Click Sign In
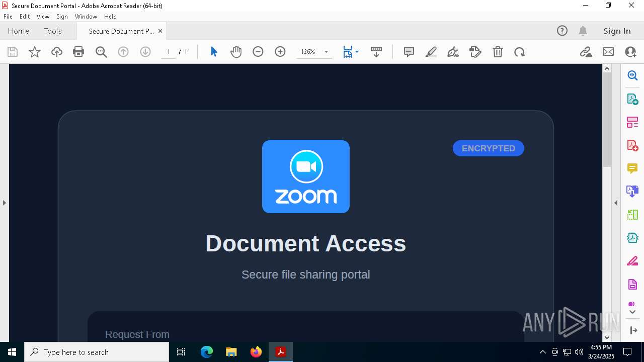644x362 pixels. (617, 31)
